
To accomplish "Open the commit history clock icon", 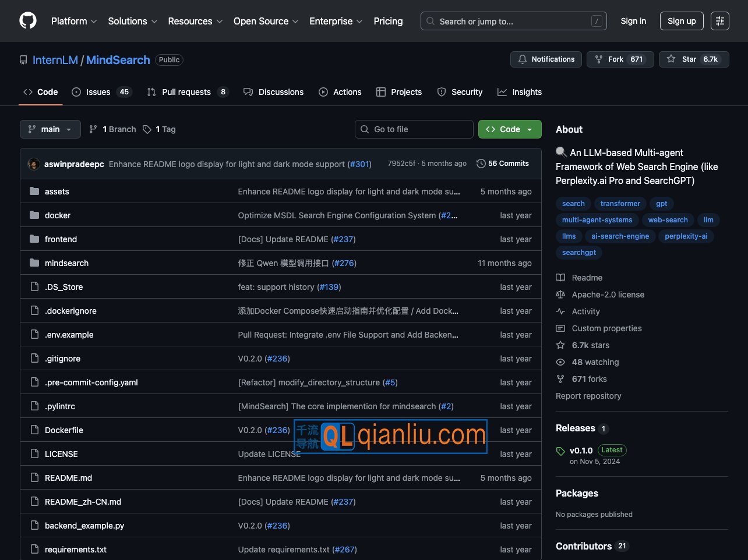I will coord(481,164).
